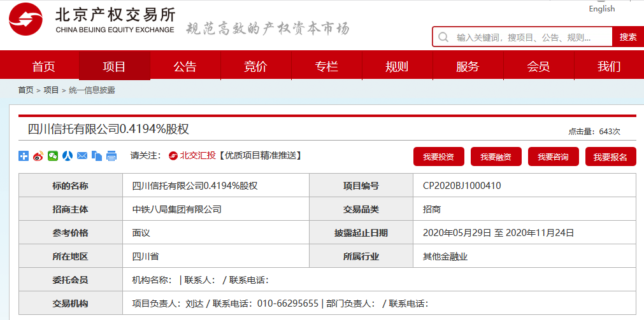644x320 pixels.
Task: Share via the green WeChat icon
Action: (x=53, y=156)
